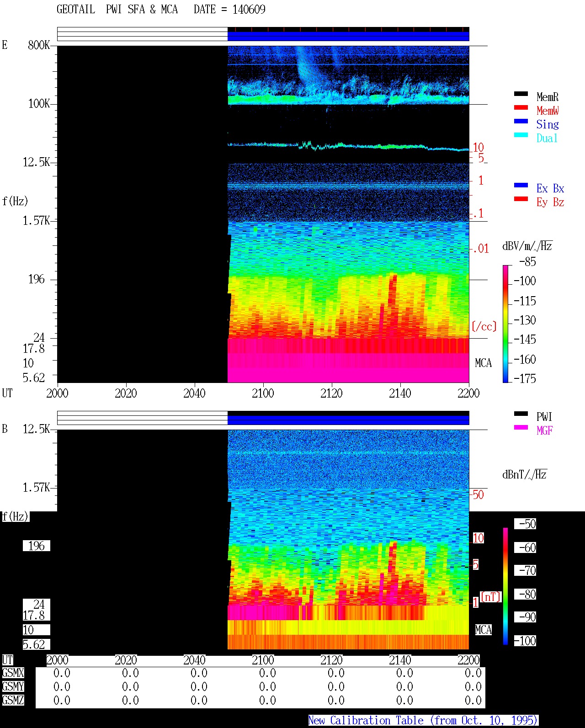Click the magenta MGF legend swatch
The image size is (585, 728).
[x=521, y=427]
